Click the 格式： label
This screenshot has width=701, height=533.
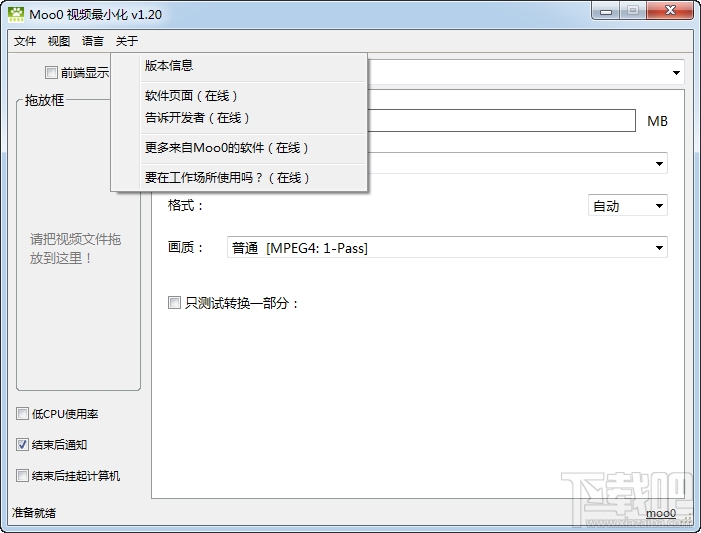coord(186,205)
